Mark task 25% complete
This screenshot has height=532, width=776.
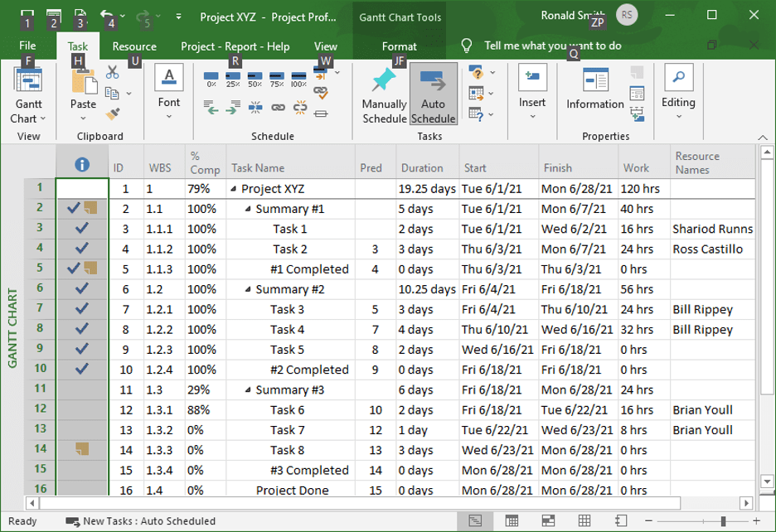coord(233,80)
